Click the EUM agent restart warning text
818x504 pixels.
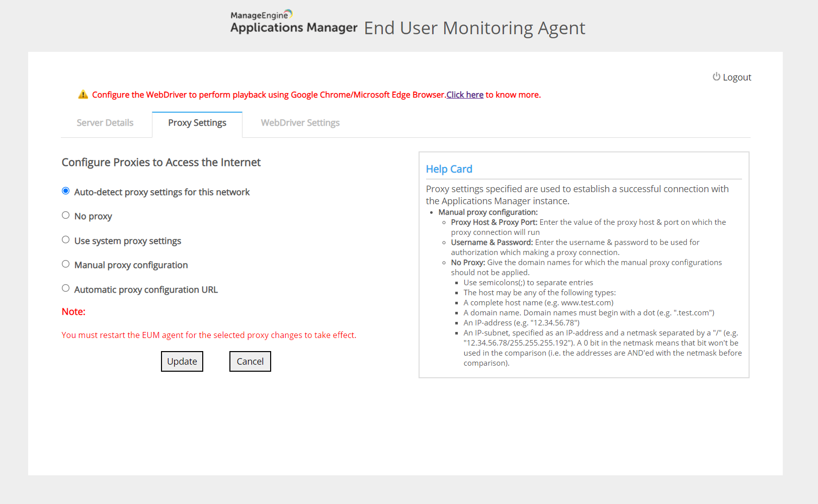pyautogui.click(x=209, y=335)
